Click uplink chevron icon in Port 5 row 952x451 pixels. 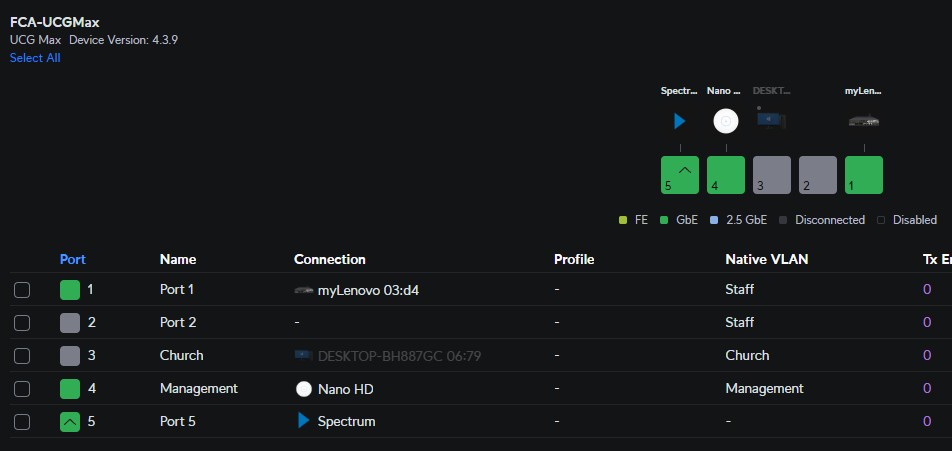point(69,422)
